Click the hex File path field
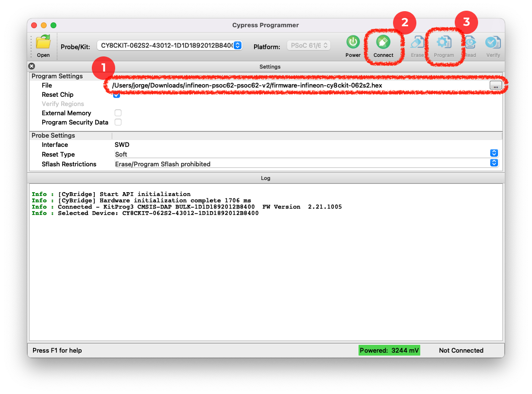The image size is (532, 394). (x=300, y=85)
